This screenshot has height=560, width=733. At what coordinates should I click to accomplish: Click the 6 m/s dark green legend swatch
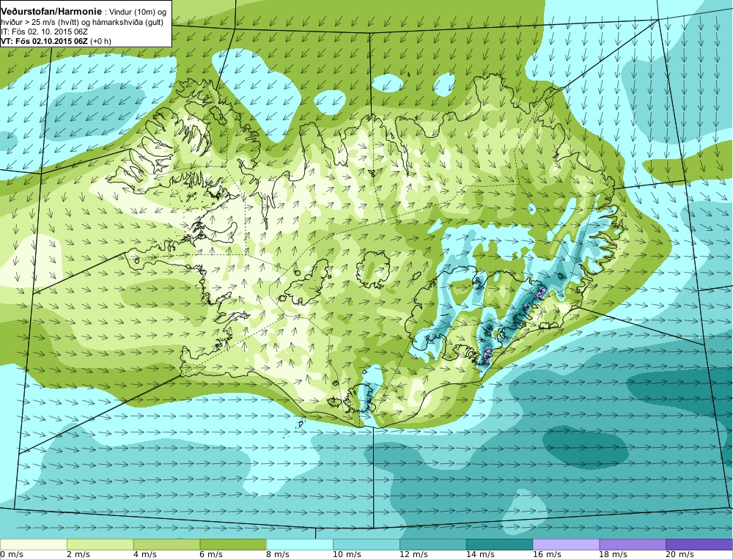pos(233,545)
